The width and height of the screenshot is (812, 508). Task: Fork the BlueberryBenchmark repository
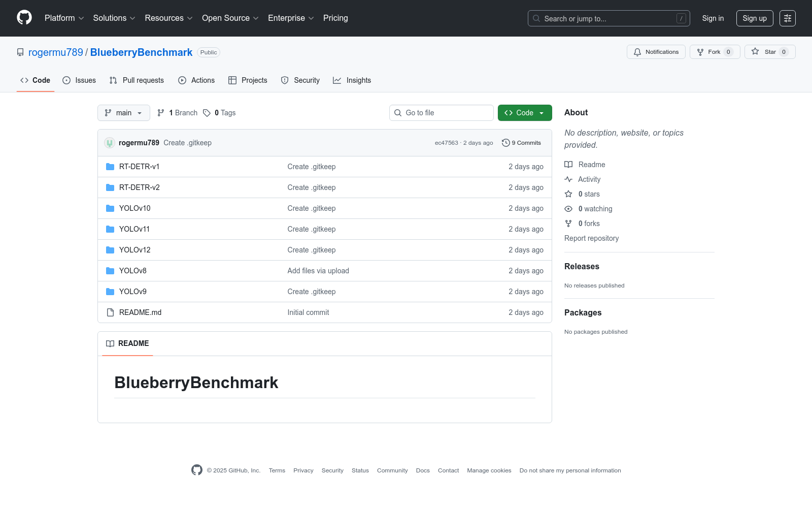point(715,52)
